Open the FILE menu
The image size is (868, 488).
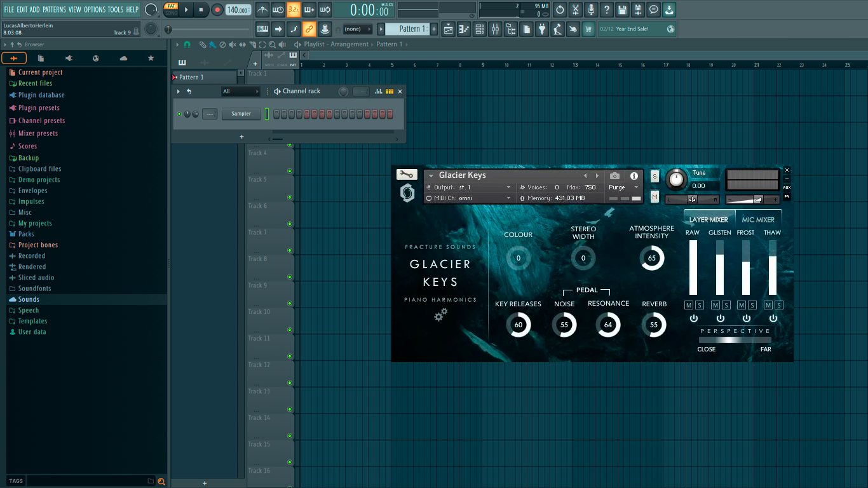point(9,10)
